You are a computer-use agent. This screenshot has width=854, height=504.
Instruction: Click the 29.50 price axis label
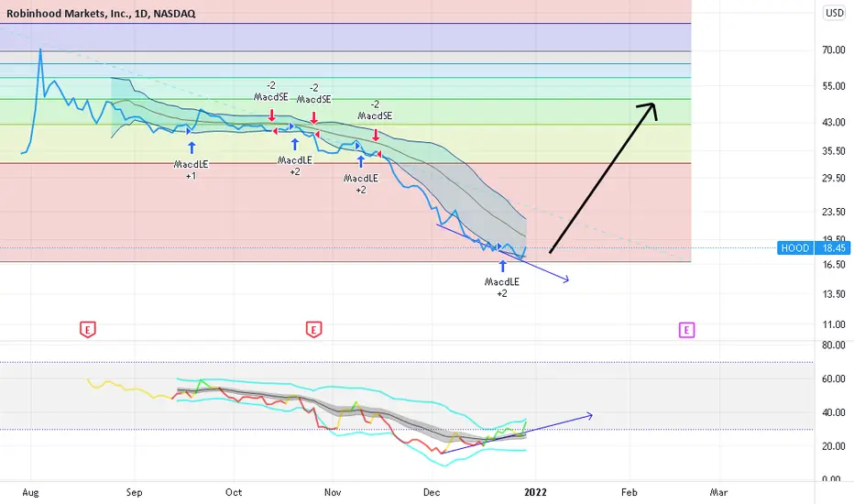click(x=833, y=178)
